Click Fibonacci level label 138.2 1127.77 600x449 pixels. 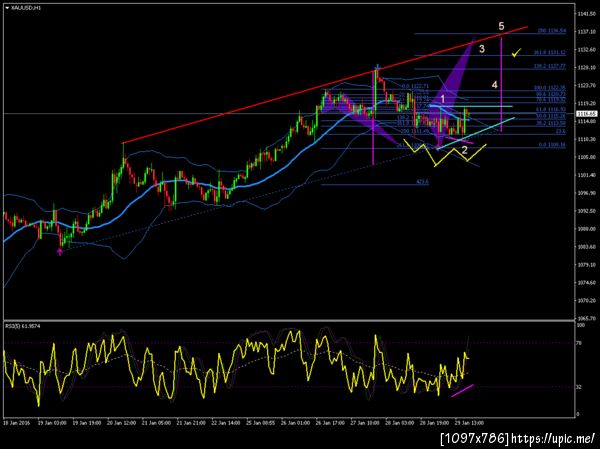[x=550, y=67]
